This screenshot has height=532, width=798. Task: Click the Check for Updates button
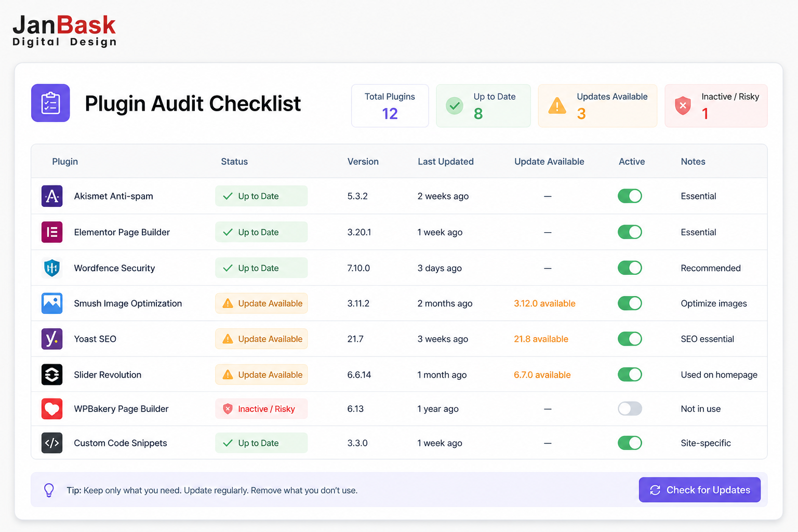point(700,490)
